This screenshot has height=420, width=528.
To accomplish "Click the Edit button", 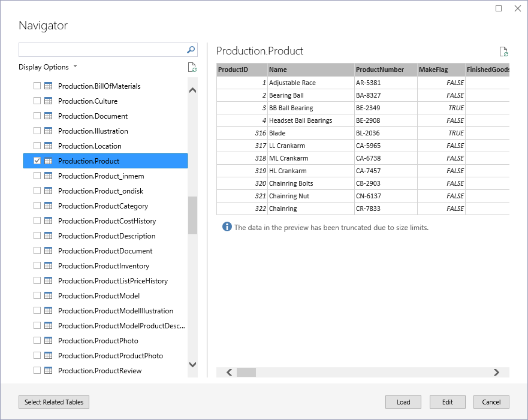I will [x=447, y=401].
